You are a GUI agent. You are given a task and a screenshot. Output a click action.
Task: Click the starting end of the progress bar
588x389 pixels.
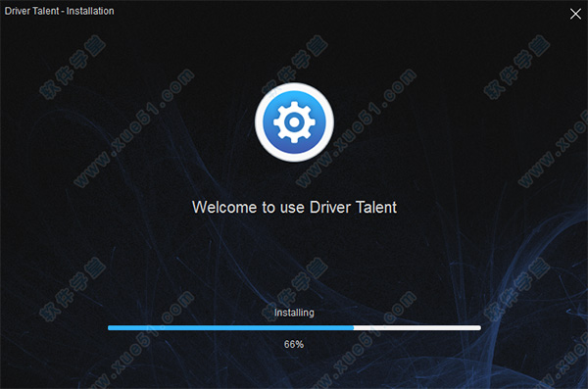[x=109, y=328]
